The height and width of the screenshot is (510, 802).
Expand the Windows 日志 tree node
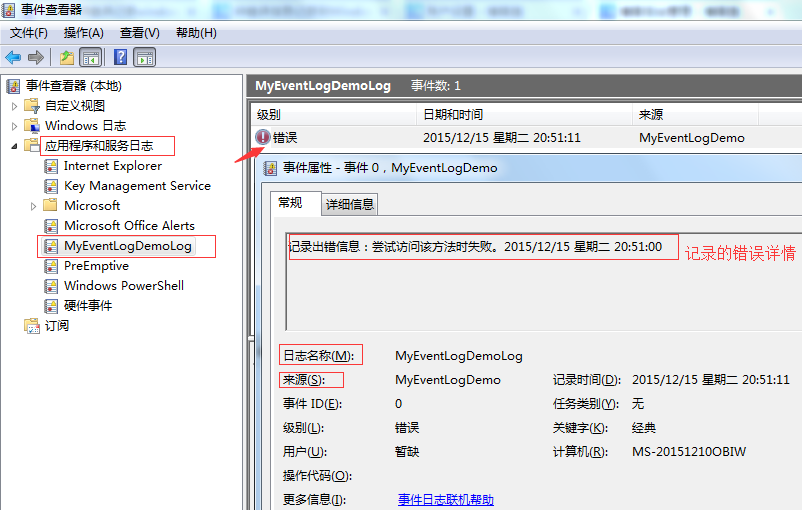click(14, 126)
